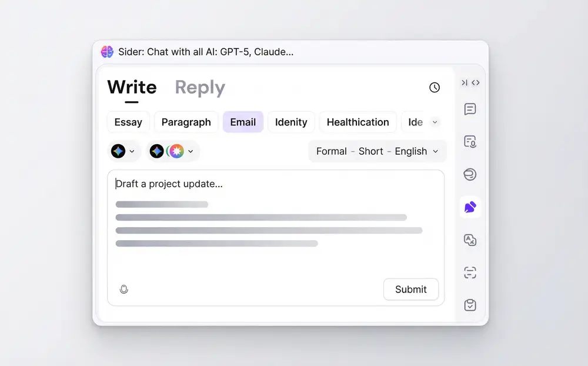Screen dimensions: 588x366
Task: Switch to the Reply tab
Action: (x=200, y=88)
